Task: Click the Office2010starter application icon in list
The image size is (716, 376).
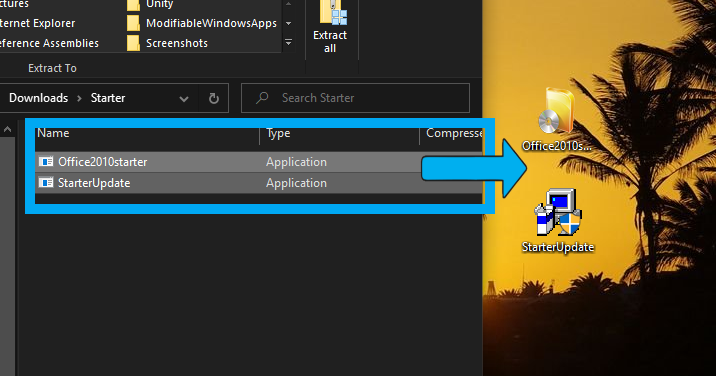Action: (x=46, y=162)
